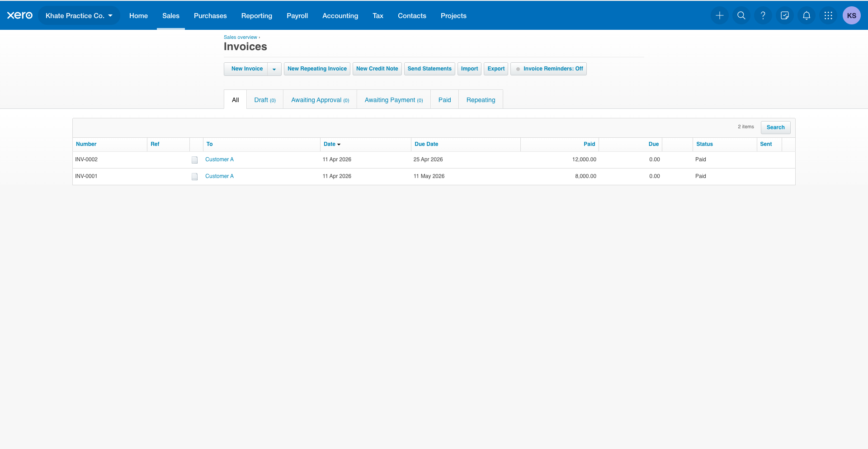
Task: Click the Xero logo
Action: [20, 15]
